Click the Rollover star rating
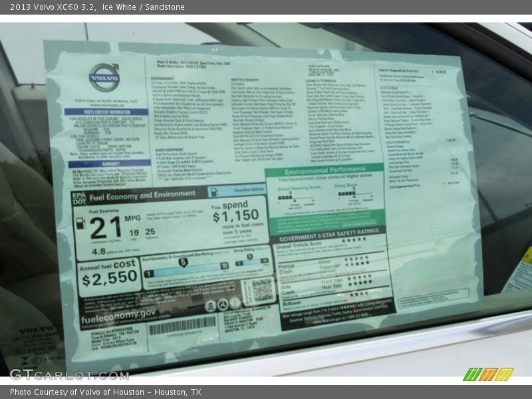The height and width of the screenshot is (399, 532). [359, 294]
